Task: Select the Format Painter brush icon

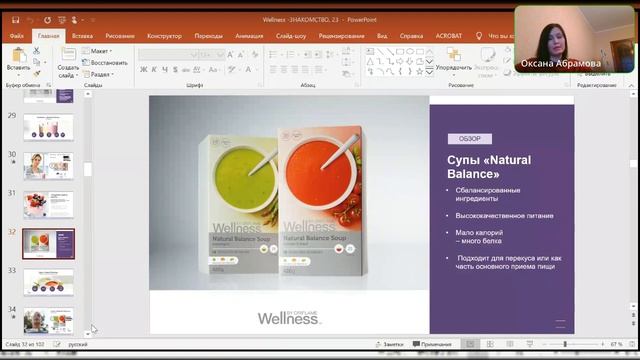Action: point(36,74)
